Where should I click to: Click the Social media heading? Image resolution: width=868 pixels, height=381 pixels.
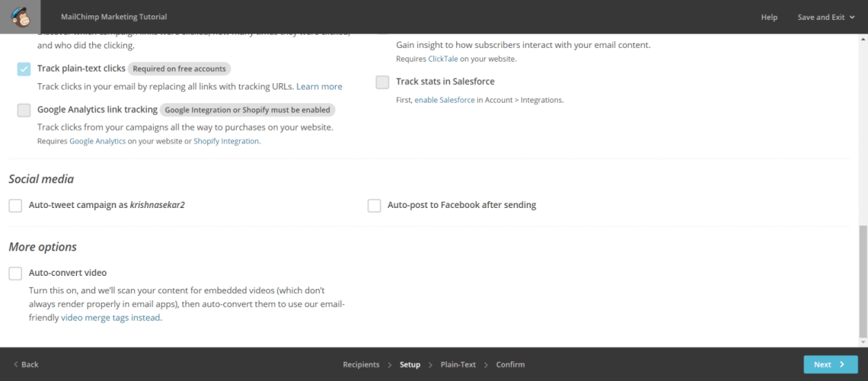pos(42,179)
